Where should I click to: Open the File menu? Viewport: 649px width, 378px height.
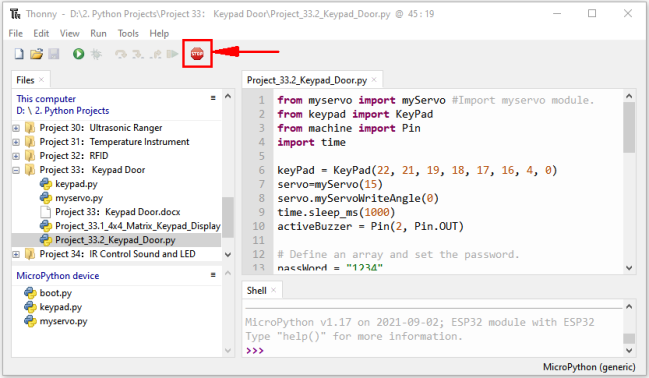tap(15, 34)
